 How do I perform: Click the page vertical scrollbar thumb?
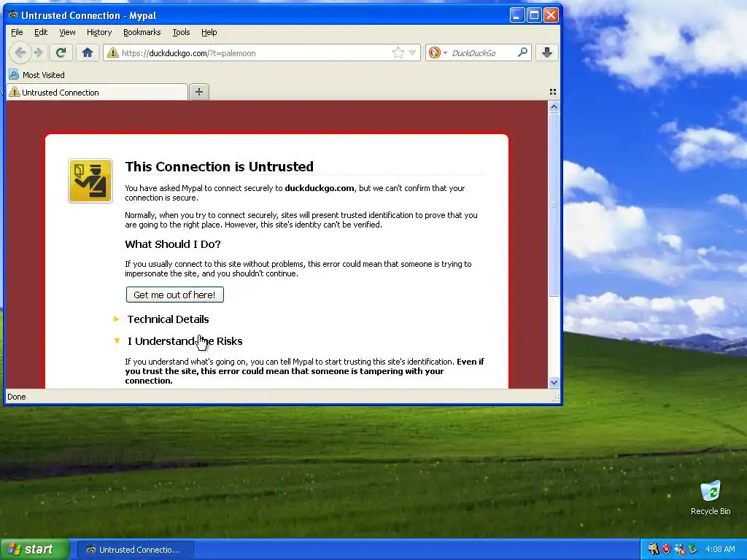(554, 205)
